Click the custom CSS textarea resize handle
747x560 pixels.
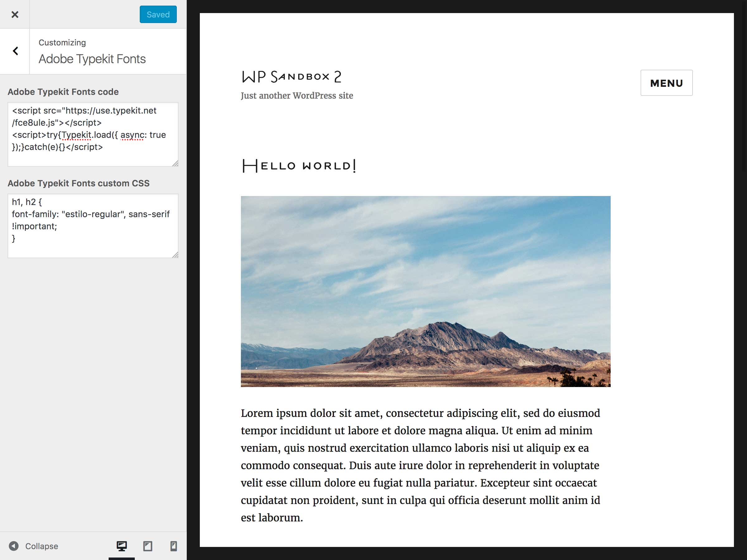tap(175, 255)
